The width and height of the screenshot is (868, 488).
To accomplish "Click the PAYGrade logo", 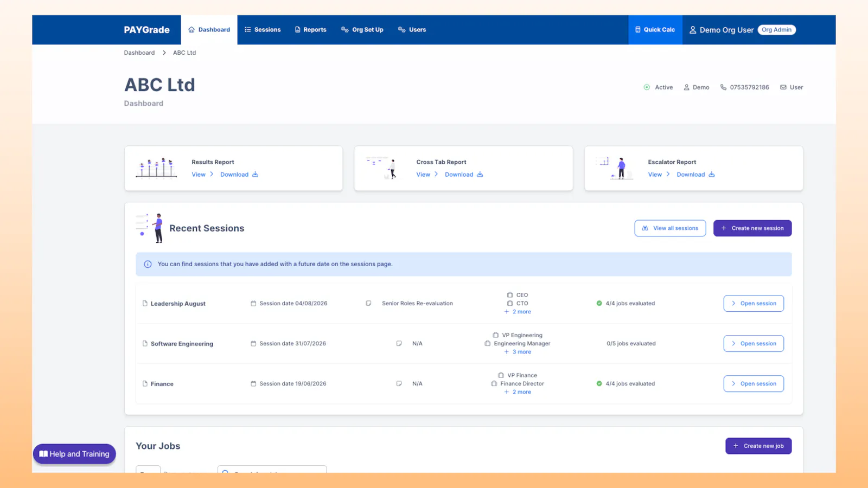I will (146, 30).
